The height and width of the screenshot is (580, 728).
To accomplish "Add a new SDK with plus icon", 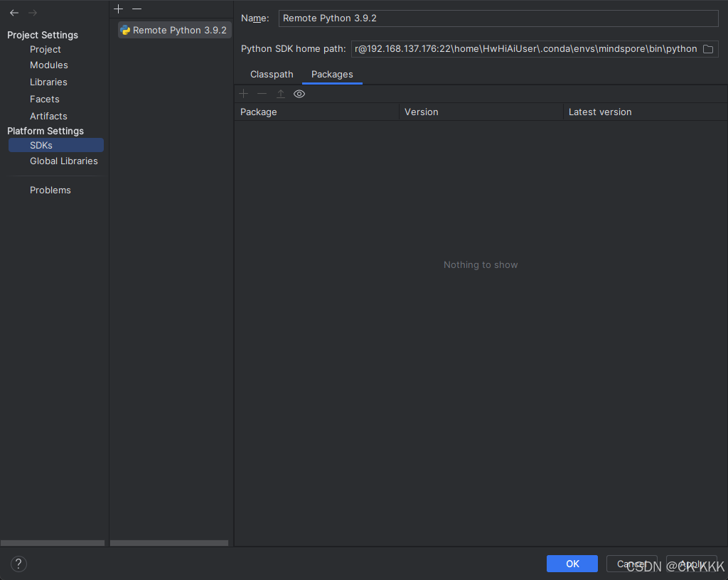I will pyautogui.click(x=119, y=9).
